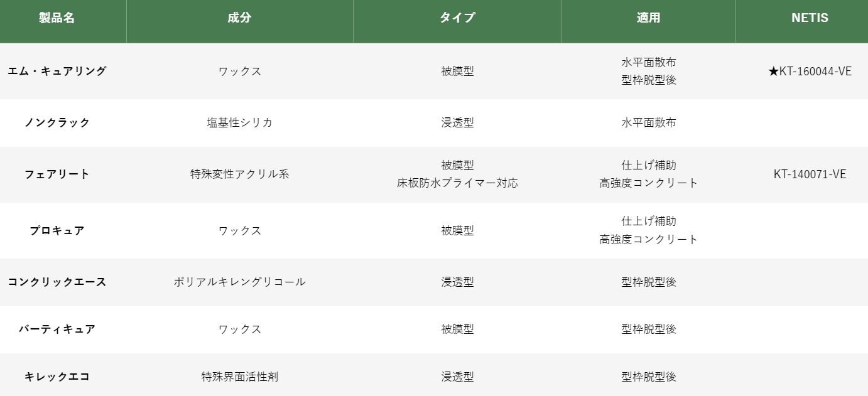868x396 pixels.
Task: Select the 特殊界面活性剤 component cell
Action: (x=239, y=377)
